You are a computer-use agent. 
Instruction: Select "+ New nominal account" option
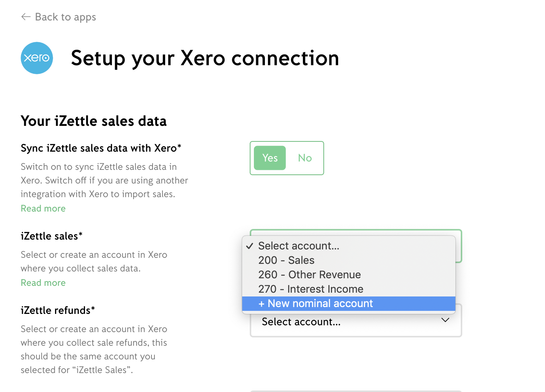tap(315, 304)
